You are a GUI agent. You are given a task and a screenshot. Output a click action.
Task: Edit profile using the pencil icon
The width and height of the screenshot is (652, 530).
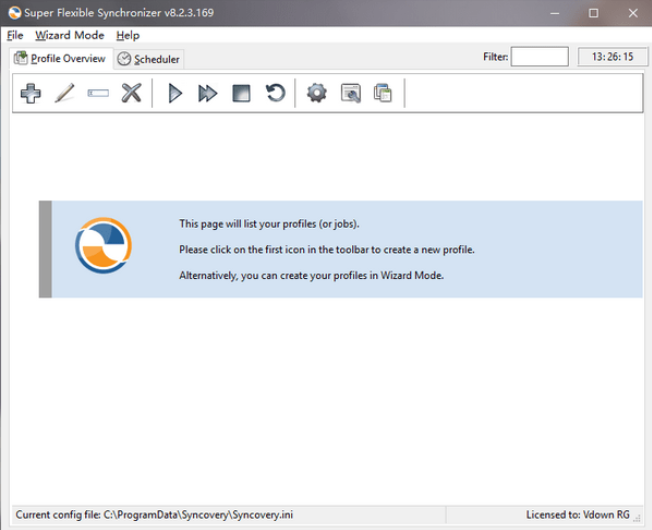coord(64,93)
